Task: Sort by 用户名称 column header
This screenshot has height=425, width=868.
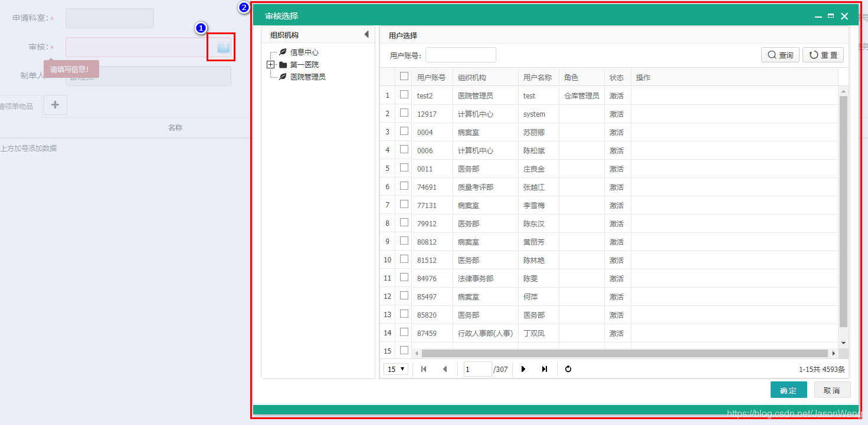Action: pyautogui.click(x=538, y=77)
